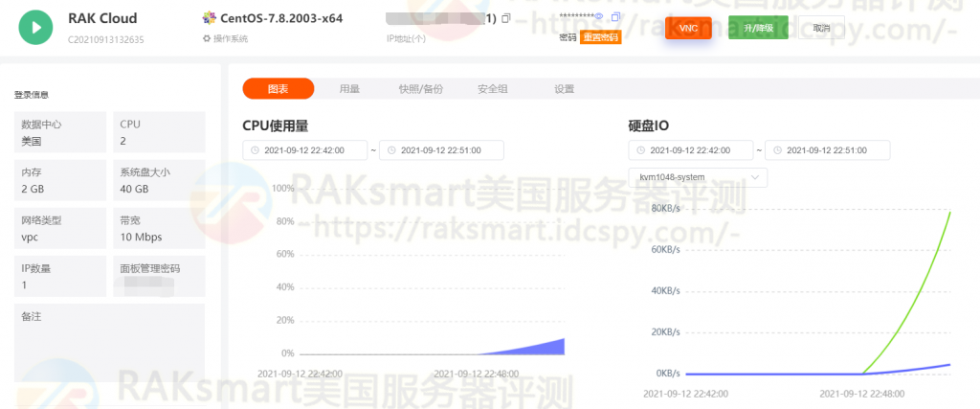Click the 内存 2 GB info cell

(x=60, y=180)
